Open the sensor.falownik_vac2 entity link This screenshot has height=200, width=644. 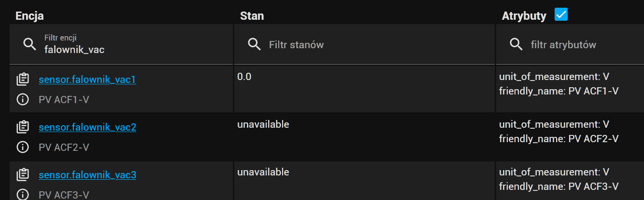87,127
